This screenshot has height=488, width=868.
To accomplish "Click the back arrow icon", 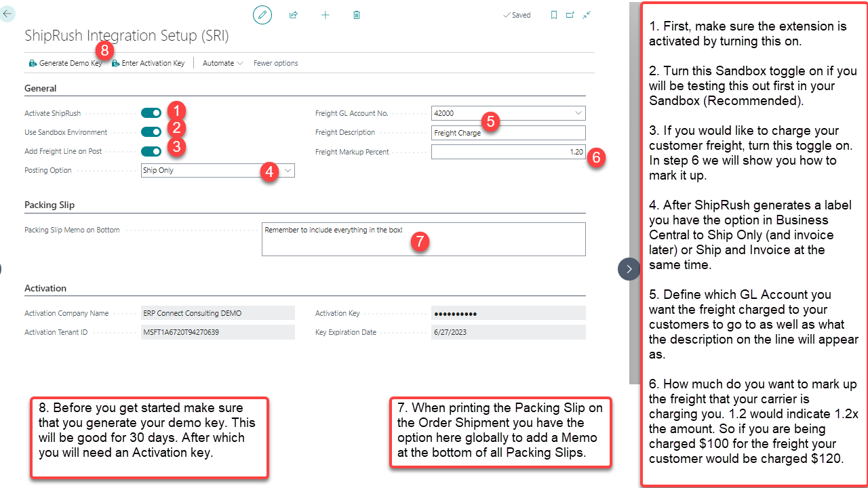I will 7,13.
